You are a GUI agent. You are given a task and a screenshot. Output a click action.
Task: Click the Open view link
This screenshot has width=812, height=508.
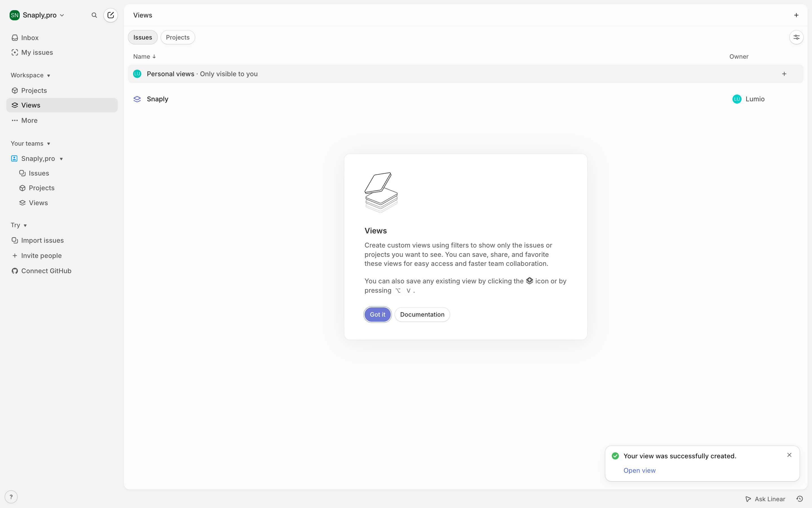[639, 470]
